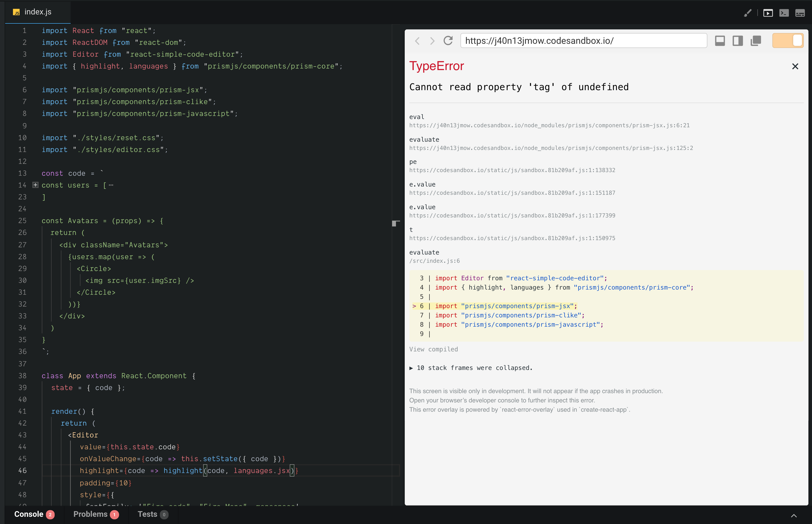Toggle the bottom panel layout icon
Viewport: 812px width, 524px height.
pyautogui.click(x=800, y=13)
